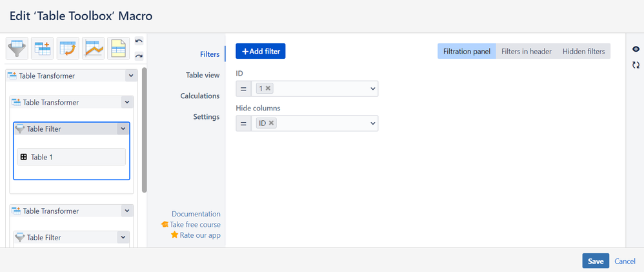Click the redo arrow icon

139,56
